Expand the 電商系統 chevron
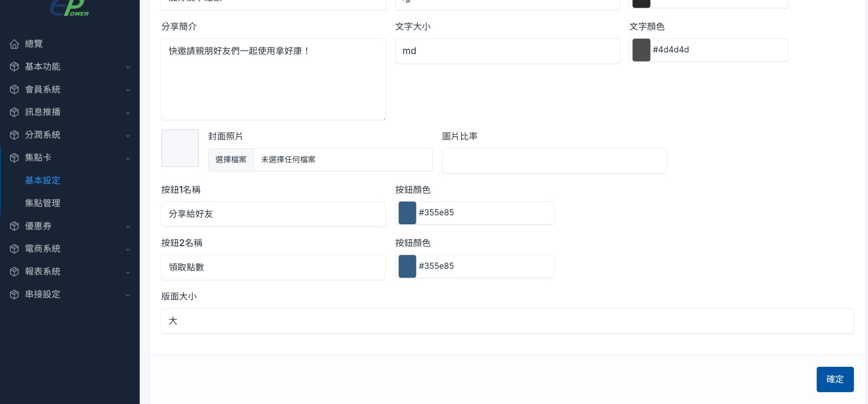The image size is (868, 404). 128,249
